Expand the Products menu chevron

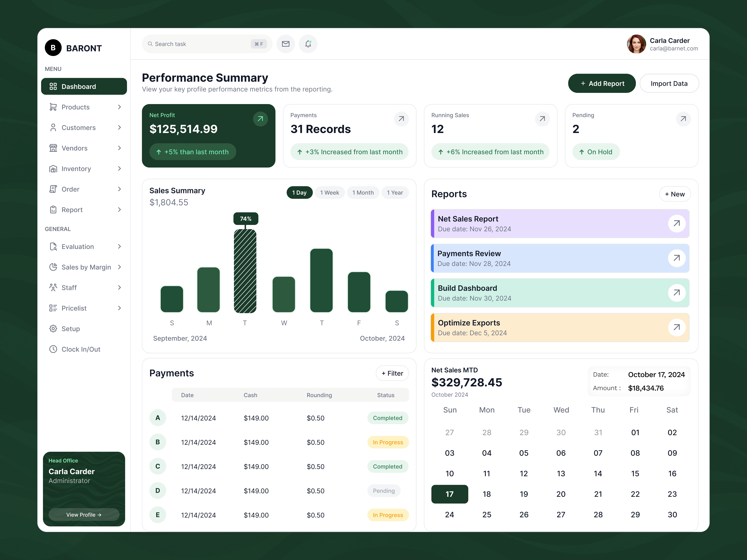coord(120,107)
